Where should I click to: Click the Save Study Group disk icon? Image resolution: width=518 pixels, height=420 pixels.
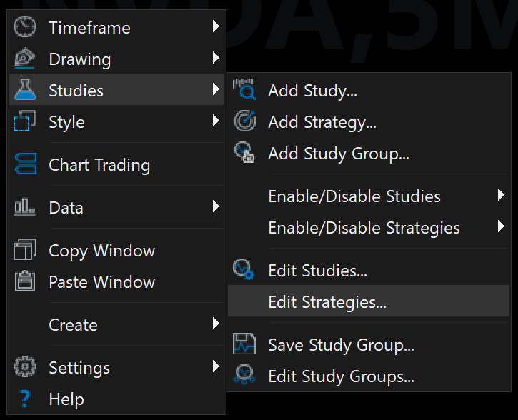[x=244, y=344]
